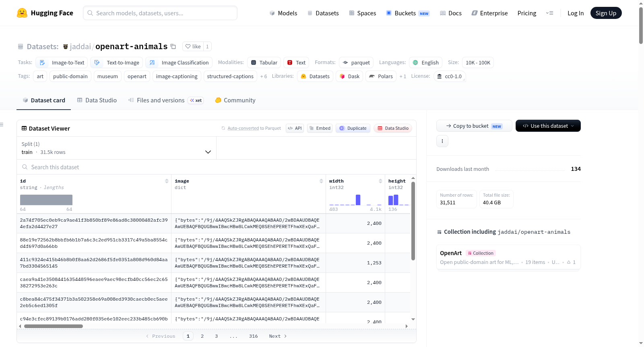Click the table horizontal scrollbar
This screenshot has width=644, height=347.
click(x=53, y=326)
